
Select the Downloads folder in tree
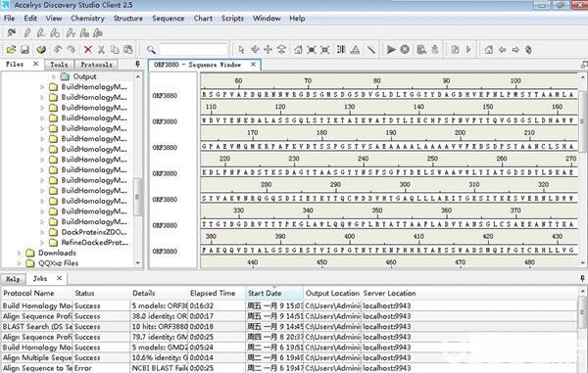click(x=57, y=253)
